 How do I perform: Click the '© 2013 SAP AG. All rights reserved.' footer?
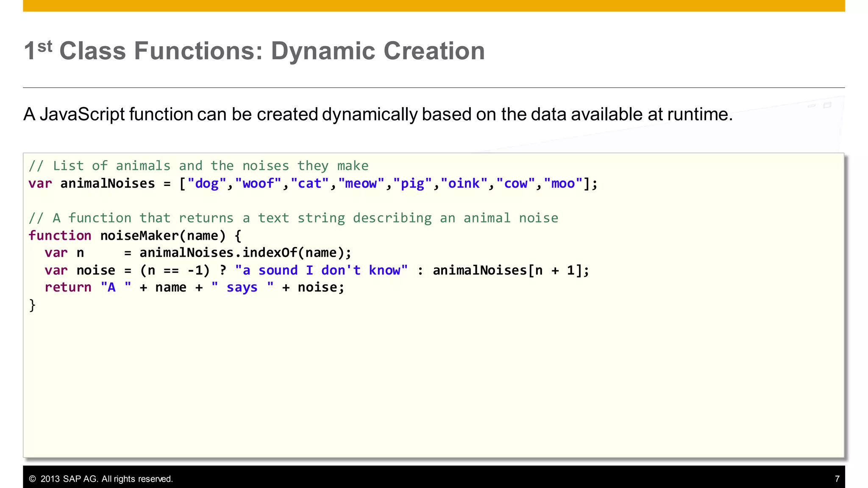(101, 479)
